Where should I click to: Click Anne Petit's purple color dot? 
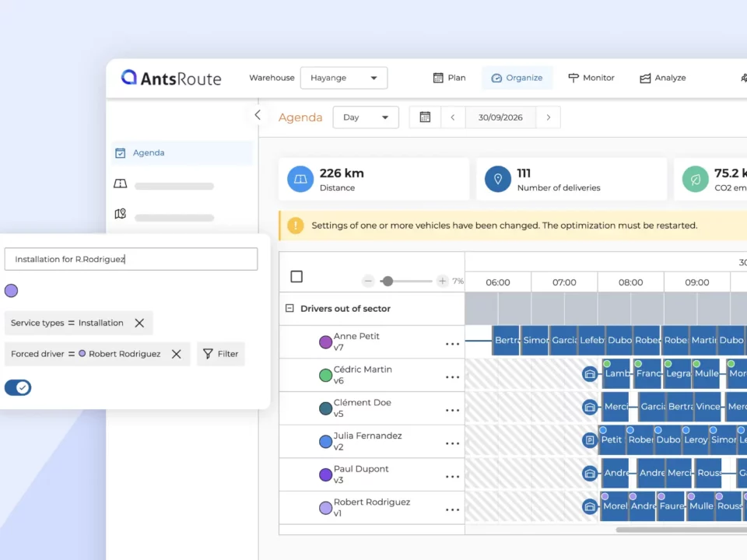click(x=325, y=342)
